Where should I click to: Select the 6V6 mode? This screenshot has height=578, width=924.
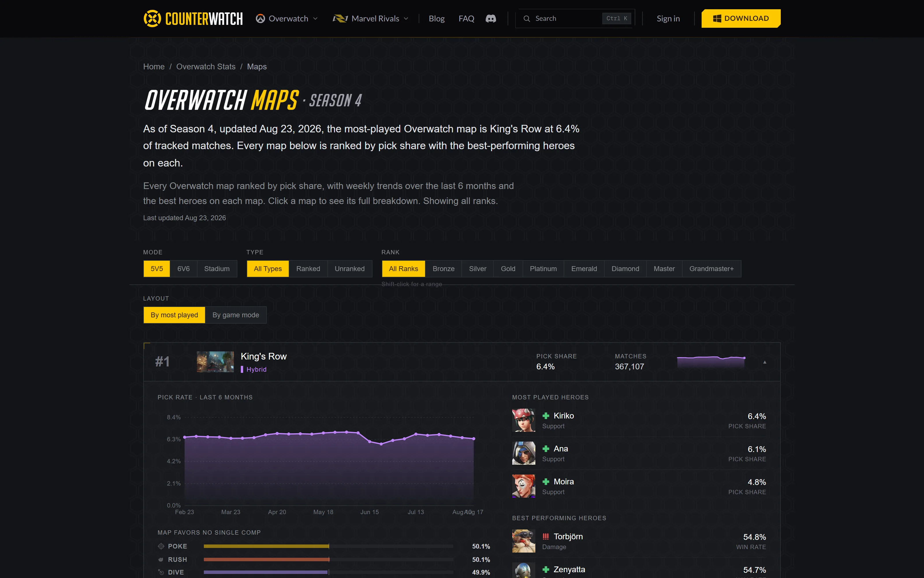(x=183, y=269)
